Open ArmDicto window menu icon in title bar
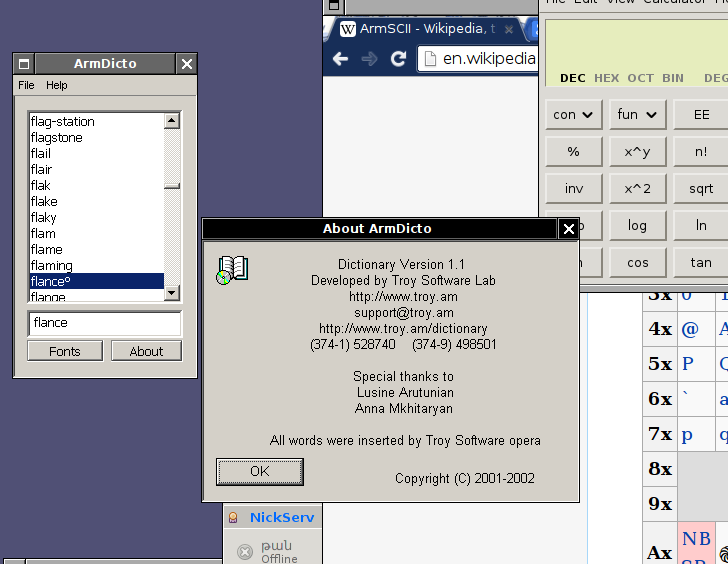Viewport: 728px width, 564px height. click(x=24, y=64)
